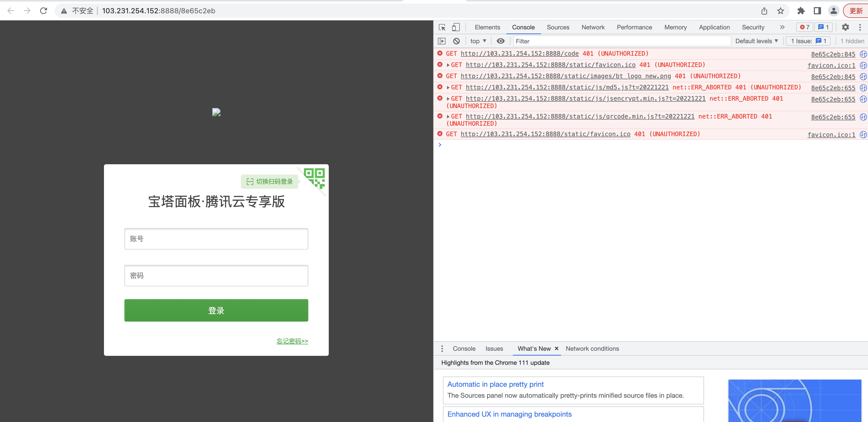This screenshot has width=868, height=422.
Task: Switch to the Network tab
Action: [x=593, y=27]
